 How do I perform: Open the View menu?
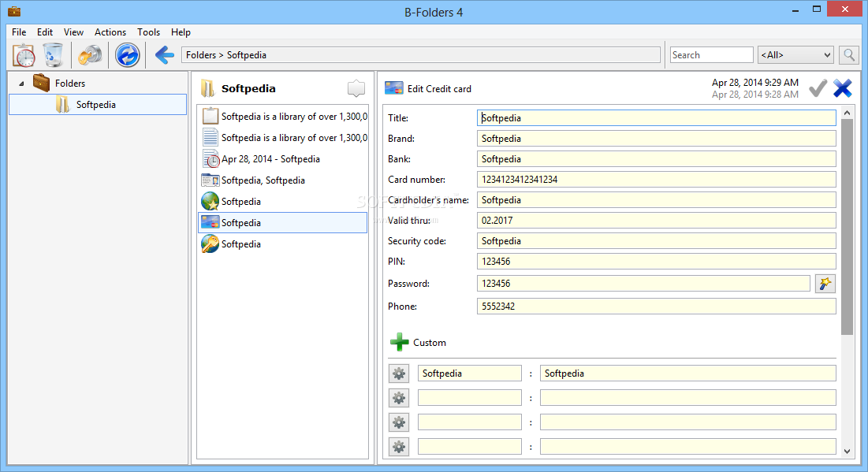(73, 32)
